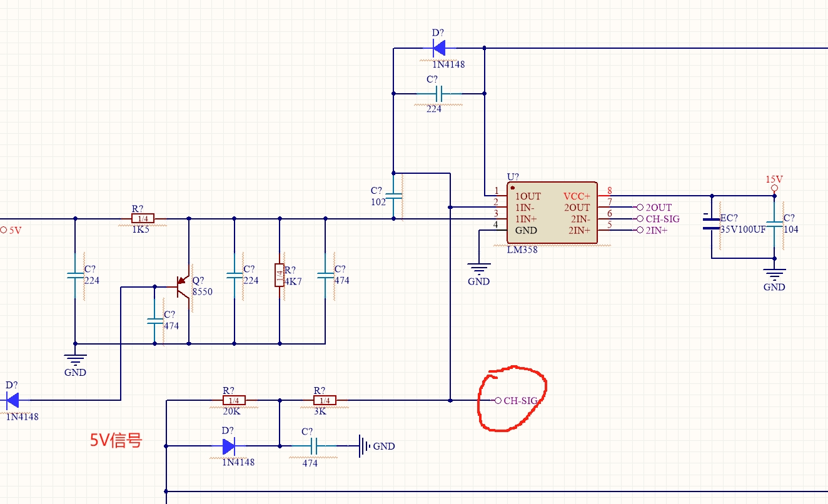This screenshot has height=504, width=828.
Task: Click the Q? transistor designator
Action: coord(198,281)
